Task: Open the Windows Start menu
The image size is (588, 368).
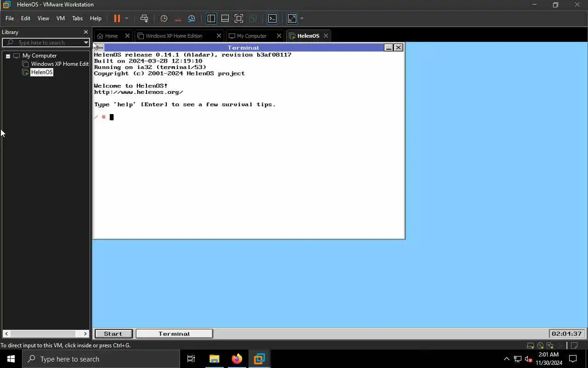Action: [11, 359]
